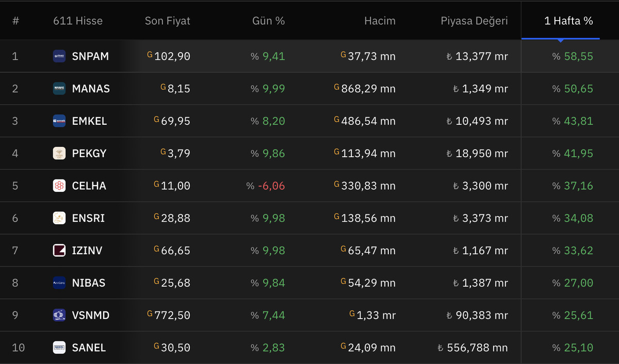Image resolution: width=619 pixels, height=364 pixels.
Task: Click the CELHA flower logo icon
Action: tap(59, 186)
